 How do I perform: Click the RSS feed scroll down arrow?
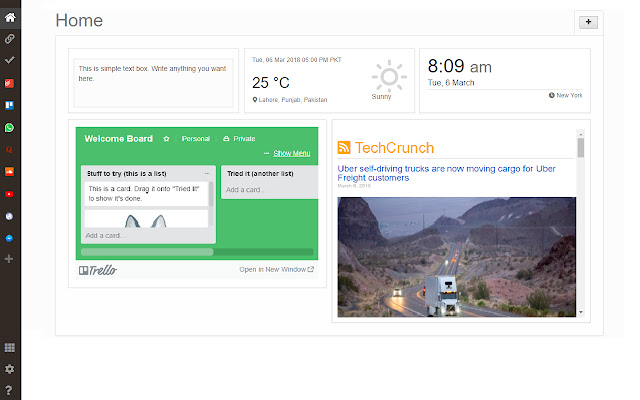click(x=580, y=312)
